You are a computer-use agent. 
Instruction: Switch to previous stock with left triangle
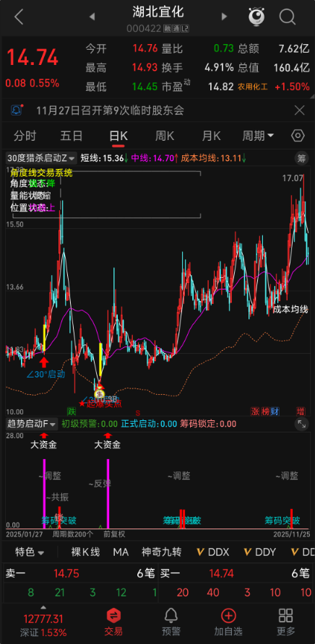coord(92,17)
